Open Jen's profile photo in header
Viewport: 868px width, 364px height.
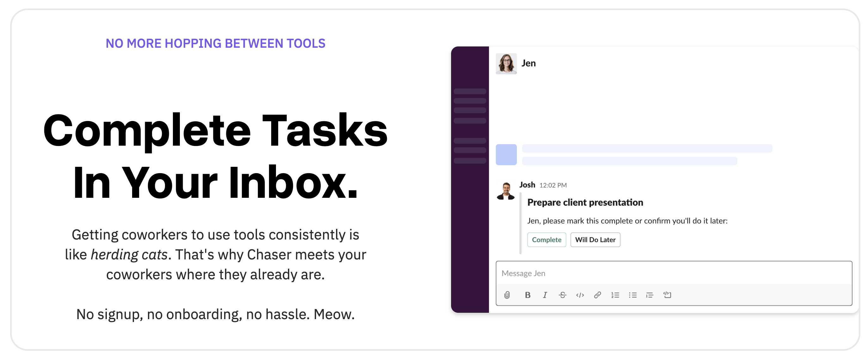(x=506, y=64)
